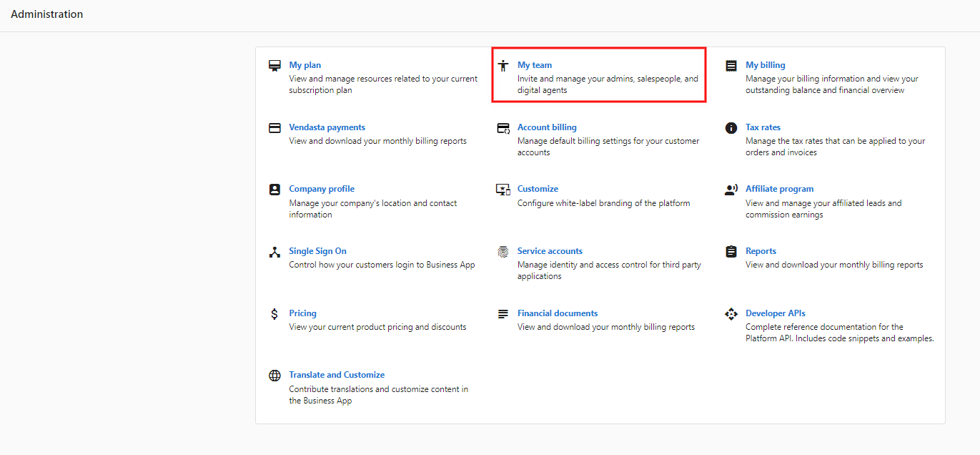The image size is (980, 455).
Task: Click the Company profile badge icon
Action: tap(274, 190)
